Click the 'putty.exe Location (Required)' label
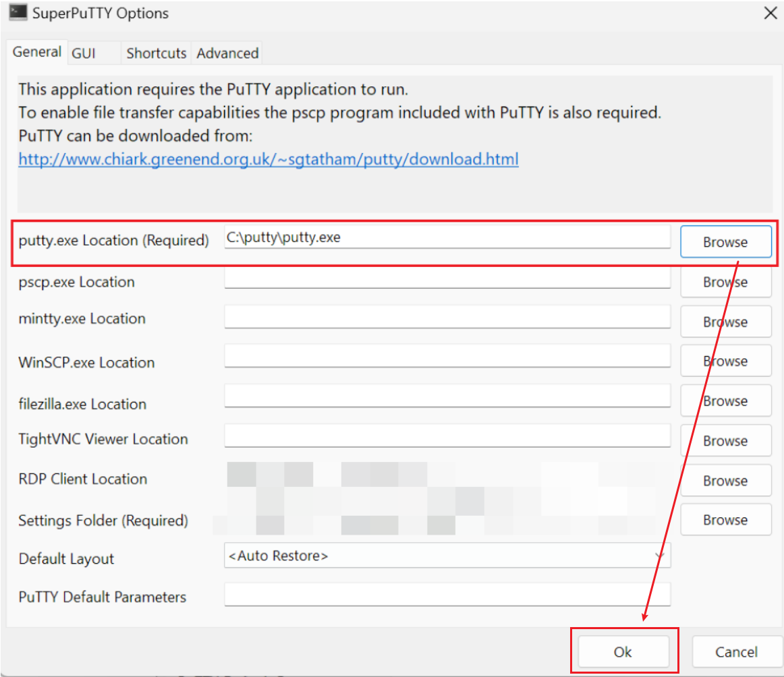The height and width of the screenshot is (677, 784). point(113,240)
